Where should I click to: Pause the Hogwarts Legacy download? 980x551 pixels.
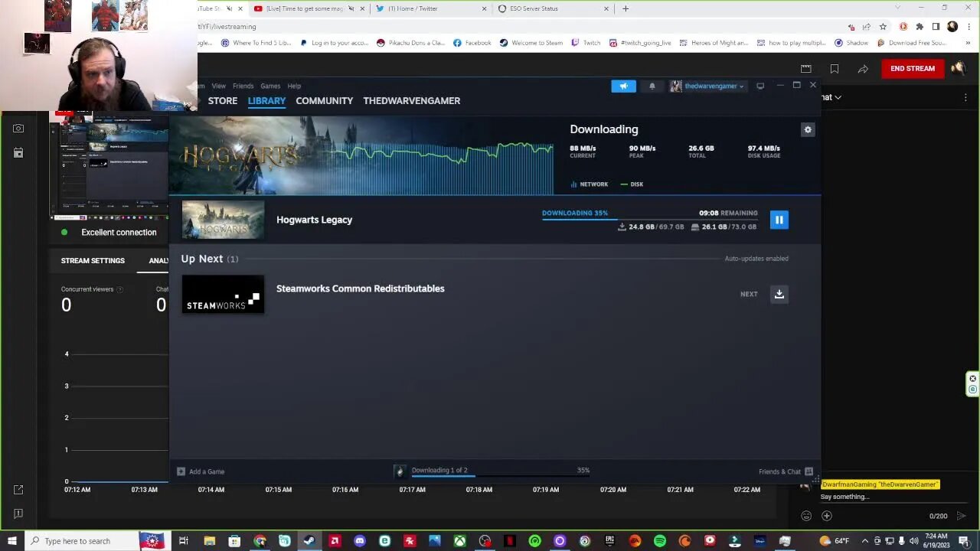779,220
